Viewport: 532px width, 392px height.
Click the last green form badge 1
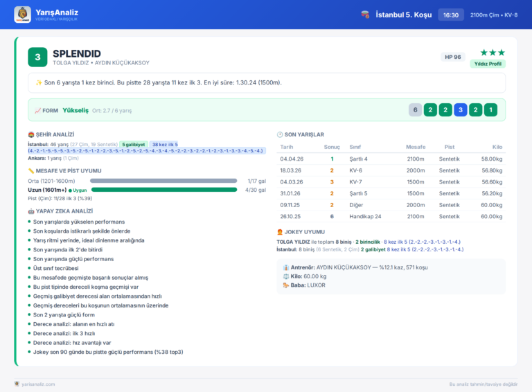coord(490,110)
